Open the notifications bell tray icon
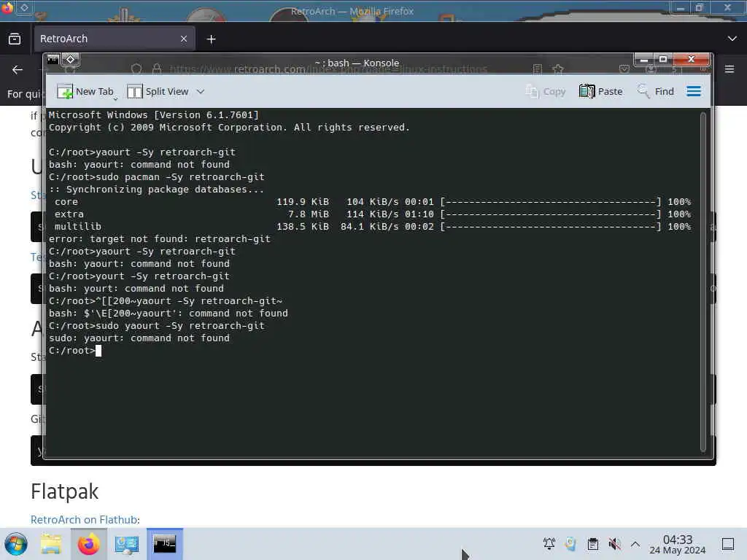The height and width of the screenshot is (560, 747). click(549, 543)
